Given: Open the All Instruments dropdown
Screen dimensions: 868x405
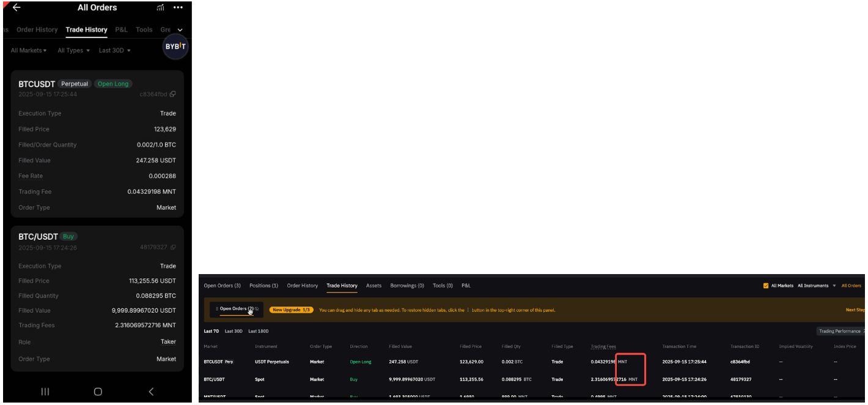Looking at the screenshot, I should click(x=816, y=286).
